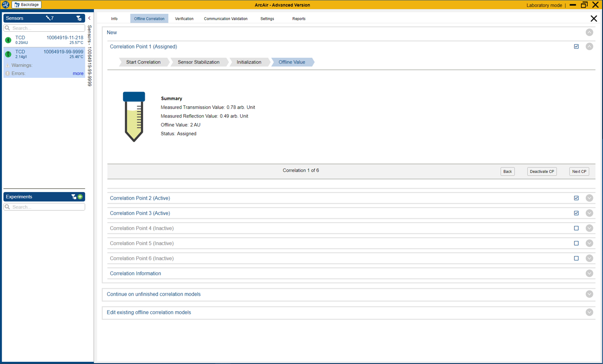Viewport: 603px width, 364px height.
Task: Expand Edit existing offline correlation models
Action: pyautogui.click(x=589, y=312)
